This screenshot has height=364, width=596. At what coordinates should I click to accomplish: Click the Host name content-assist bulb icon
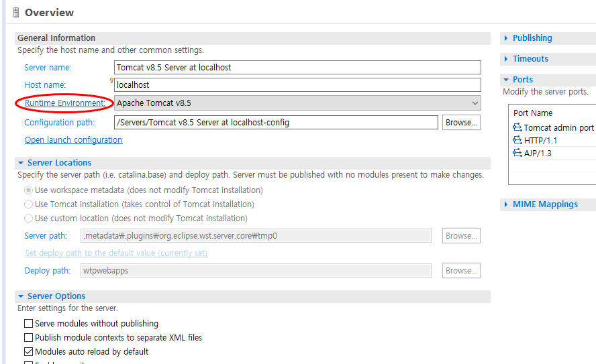[111, 80]
